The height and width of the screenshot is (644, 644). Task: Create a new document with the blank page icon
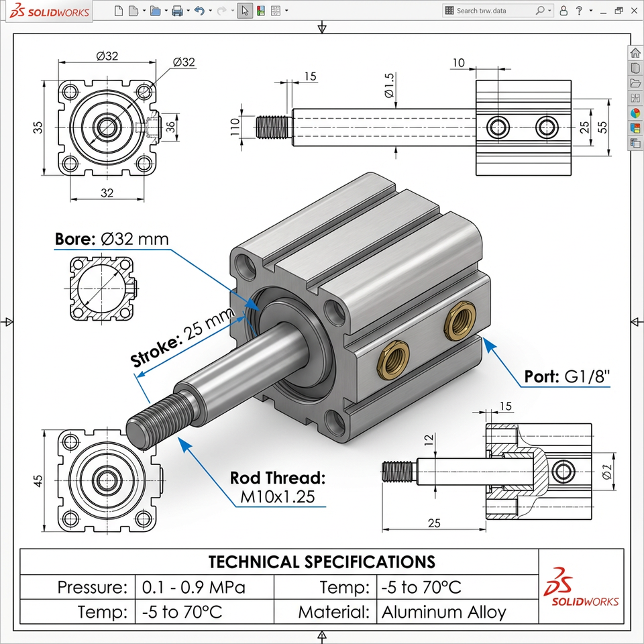pos(119,11)
